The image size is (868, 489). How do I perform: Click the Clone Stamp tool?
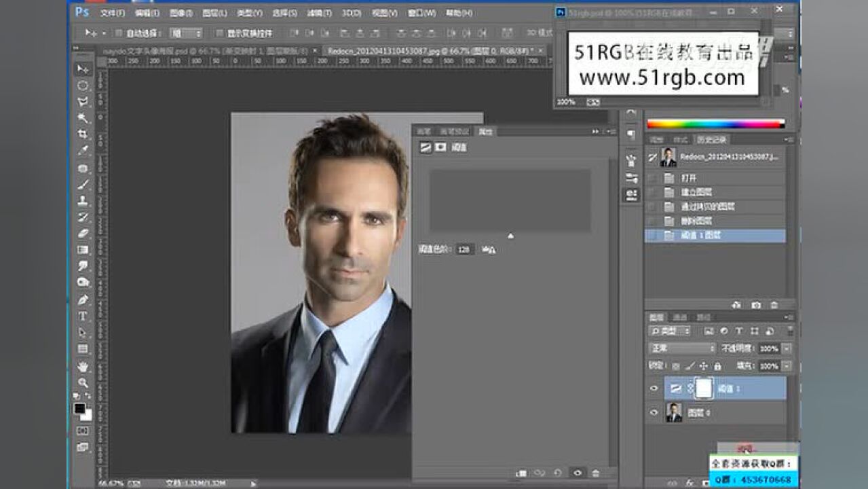83,201
